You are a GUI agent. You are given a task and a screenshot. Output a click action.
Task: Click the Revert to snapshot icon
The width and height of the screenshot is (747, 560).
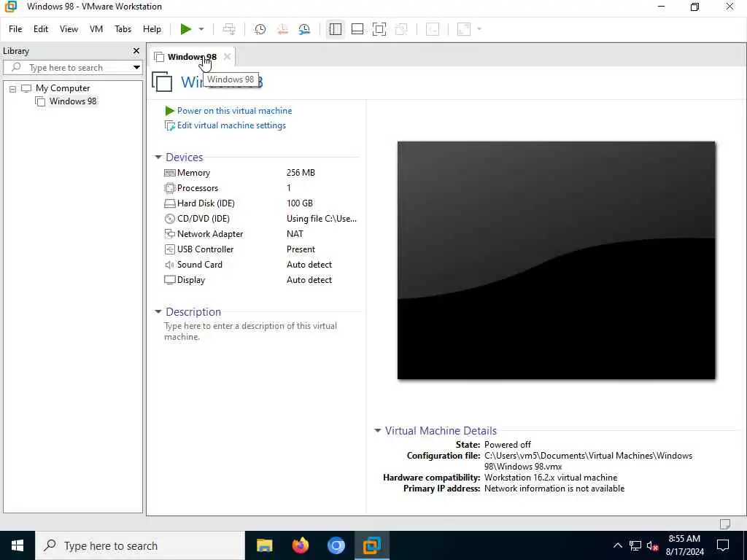point(282,29)
